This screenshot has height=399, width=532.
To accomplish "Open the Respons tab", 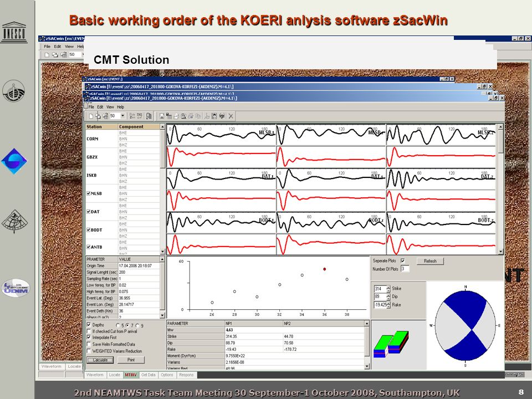I will 186,375.
